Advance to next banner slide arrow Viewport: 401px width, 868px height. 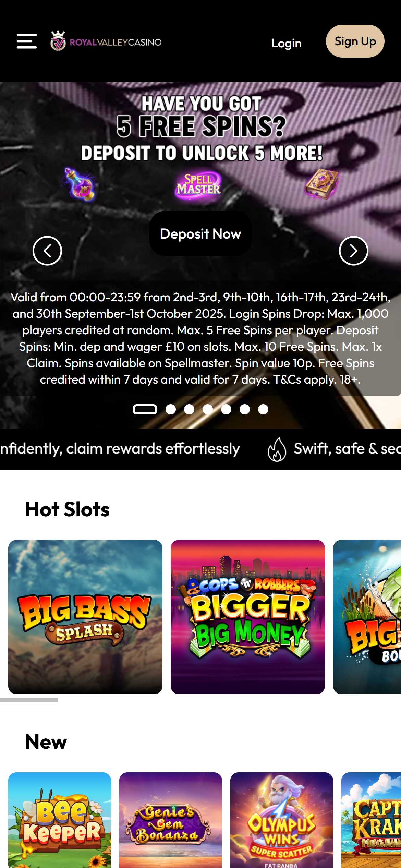tap(354, 251)
